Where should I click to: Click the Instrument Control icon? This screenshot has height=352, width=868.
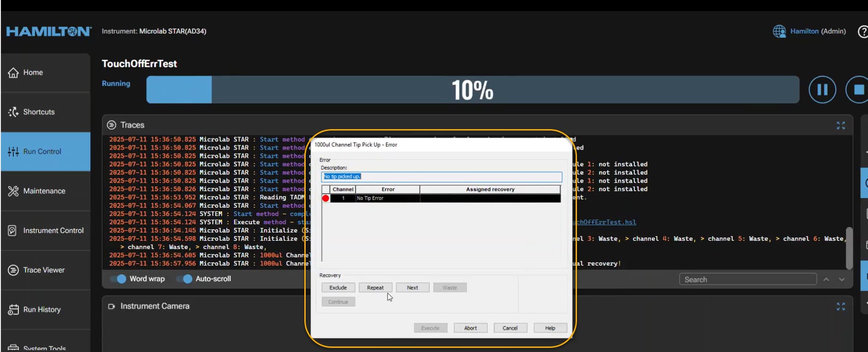[x=12, y=230]
